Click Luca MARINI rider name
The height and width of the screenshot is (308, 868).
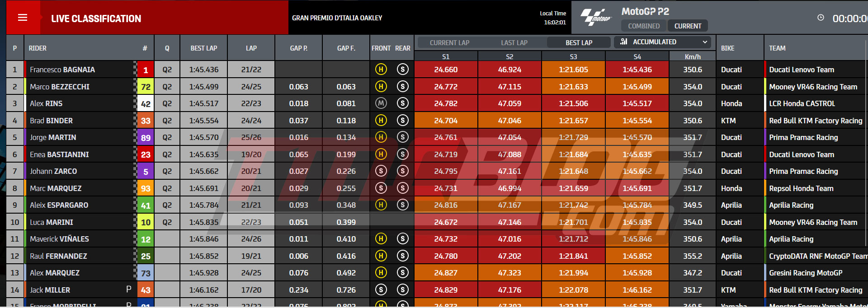52,222
